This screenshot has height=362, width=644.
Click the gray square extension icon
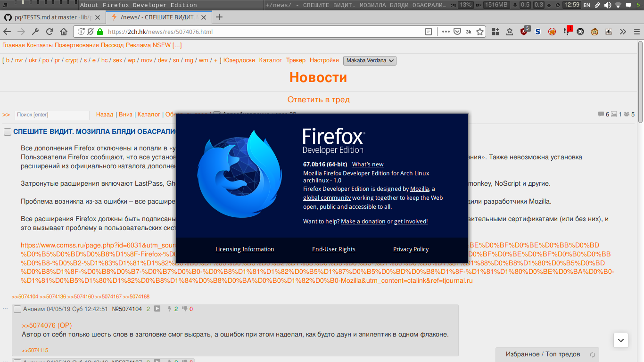pyautogui.click(x=609, y=32)
